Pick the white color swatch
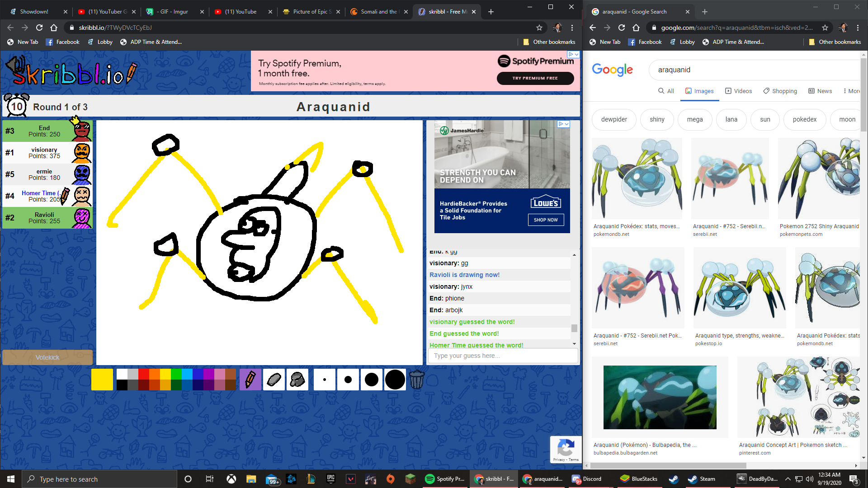Image resolution: width=868 pixels, height=488 pixels. pos(122,374)
